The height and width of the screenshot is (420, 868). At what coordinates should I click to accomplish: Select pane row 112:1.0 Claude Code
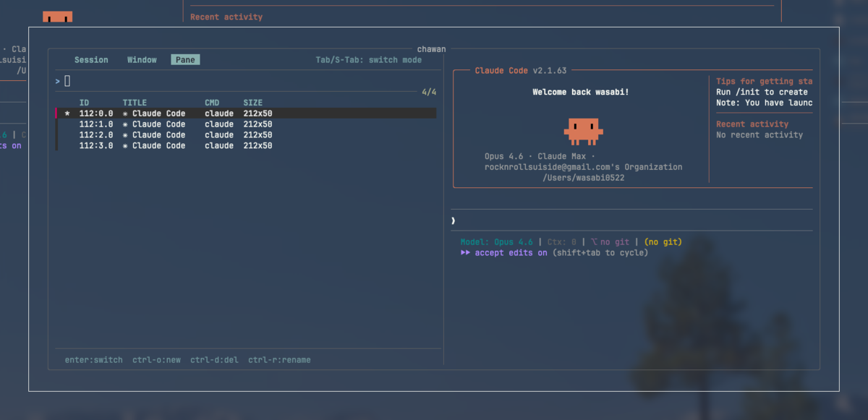pos(246,124)
